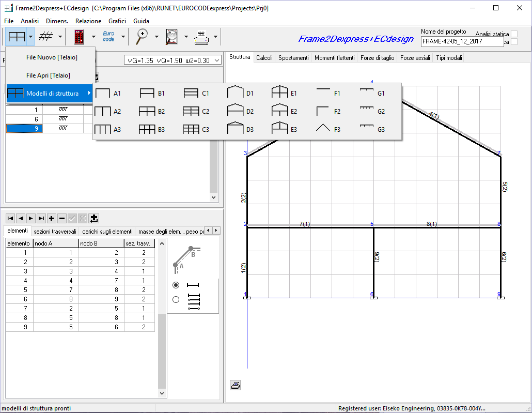Viewport: 532px width, 413px height.
Task: Click the red calculator toolbar icon
Action: point(80,37)
